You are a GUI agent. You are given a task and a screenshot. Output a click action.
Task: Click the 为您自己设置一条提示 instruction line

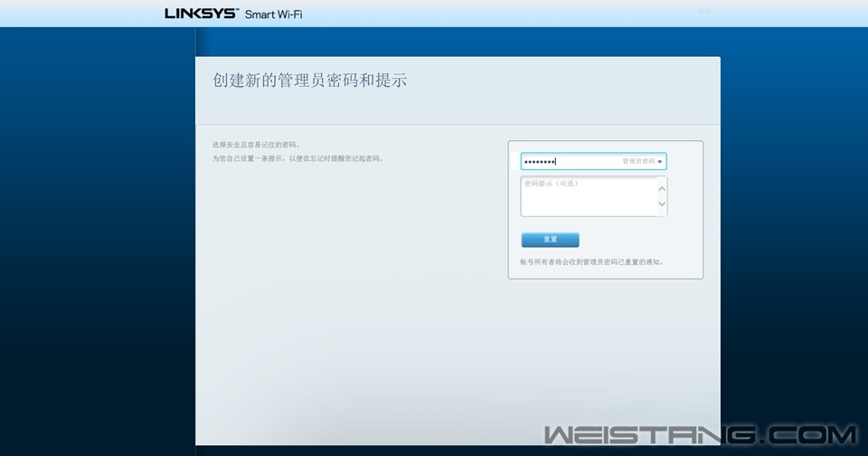[x=297, y=158]
